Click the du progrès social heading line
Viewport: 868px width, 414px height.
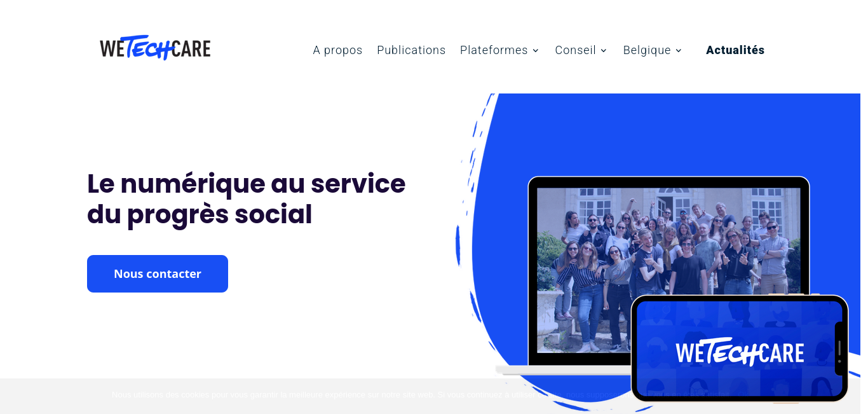tap(200, 215)
